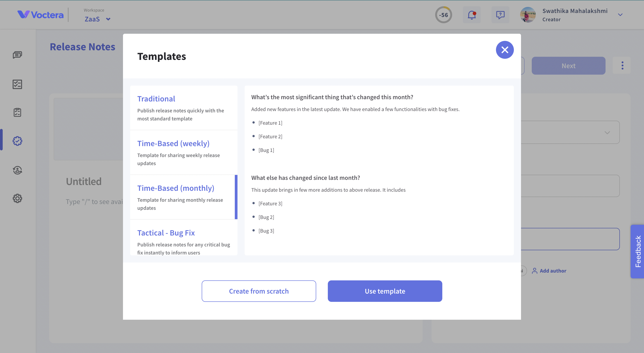Click the focused blue-outlined input in the right panel
This screenshot has height=353, width=644.
click(x=570, y=239)
